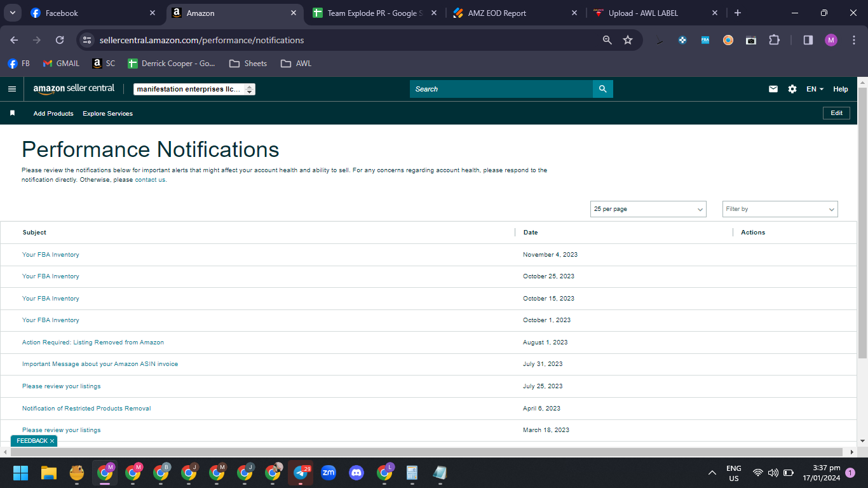Click the bookmark flag icon beside Add Products
The image size is (868, 488).
tap(12, 113)
